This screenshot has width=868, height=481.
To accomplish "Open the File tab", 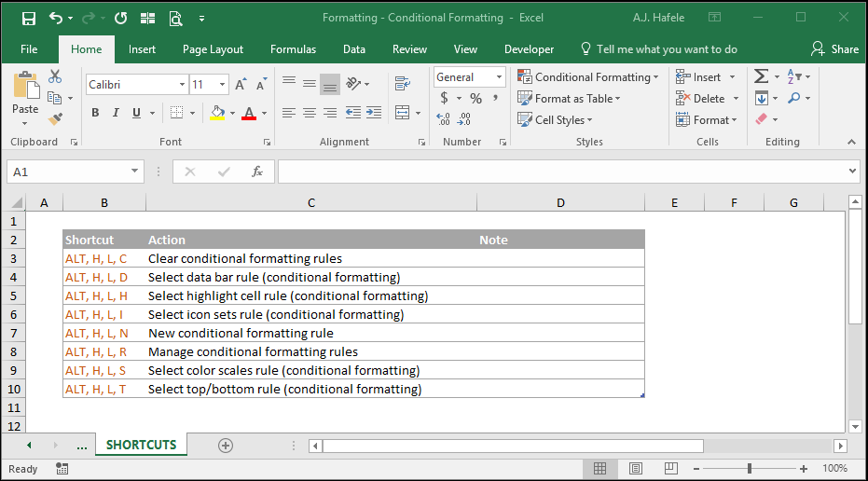I will click(x=29, y=49).
